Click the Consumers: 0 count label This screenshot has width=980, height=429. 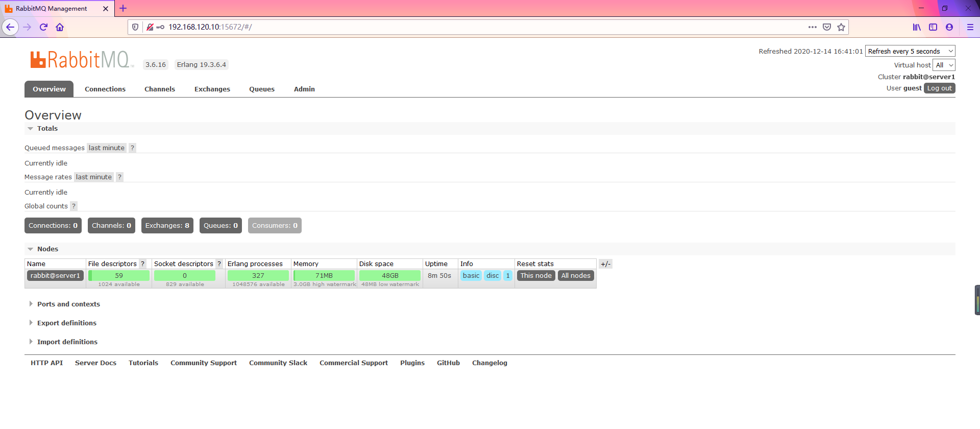[x=275, y=226]
